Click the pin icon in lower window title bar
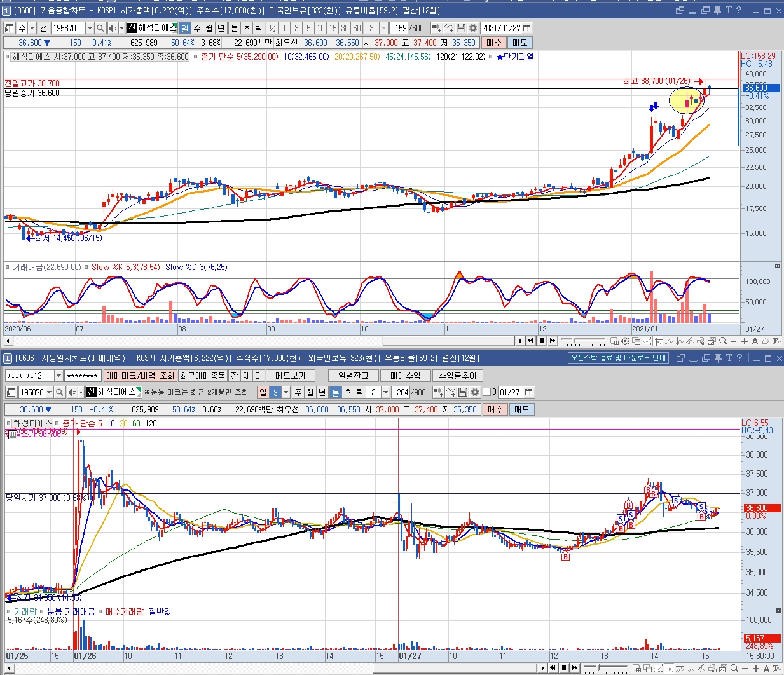This screenshot has width=784, height=675. (x=717, y=358)
